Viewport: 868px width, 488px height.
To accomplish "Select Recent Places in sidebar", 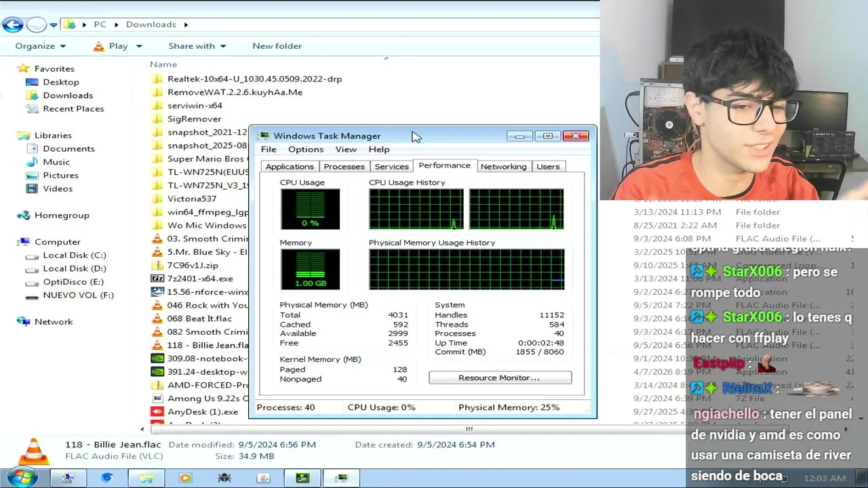I will 73,108.
